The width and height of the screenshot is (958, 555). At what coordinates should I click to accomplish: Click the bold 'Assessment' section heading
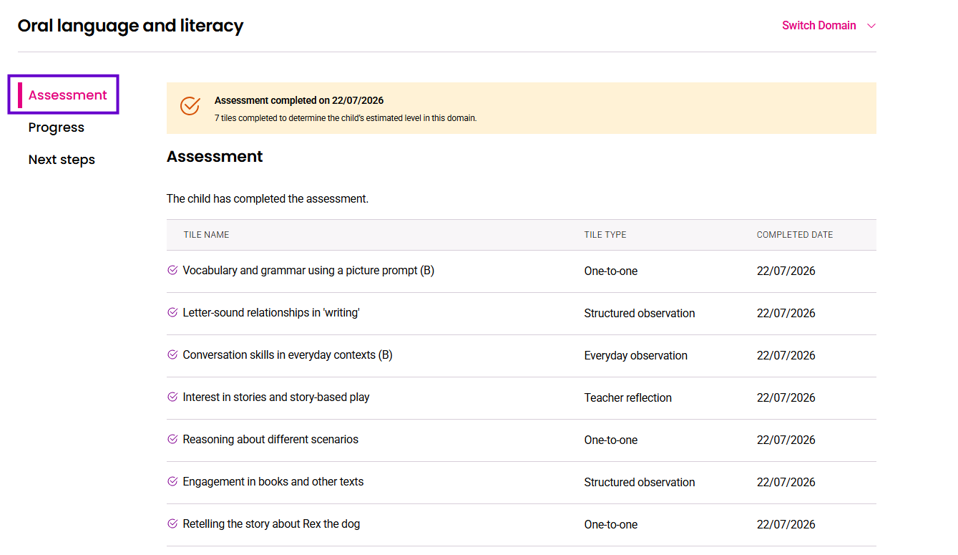pyautogui.click(x=214, y=156)
